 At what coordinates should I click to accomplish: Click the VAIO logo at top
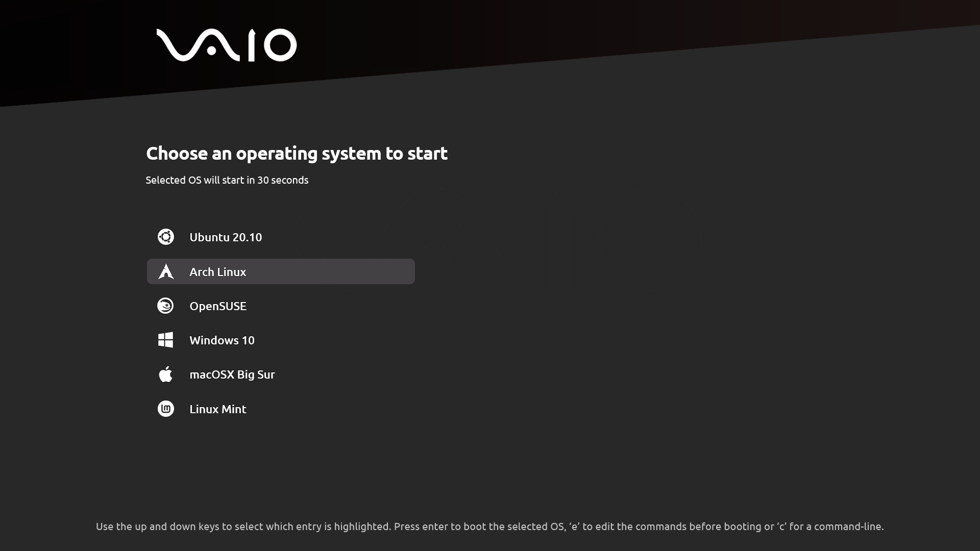(227, 45)
